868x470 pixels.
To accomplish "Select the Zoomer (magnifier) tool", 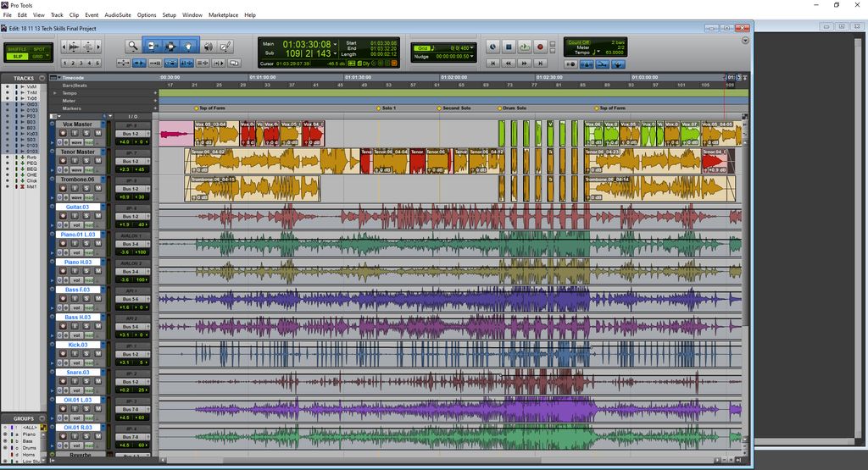I will 132,47.
